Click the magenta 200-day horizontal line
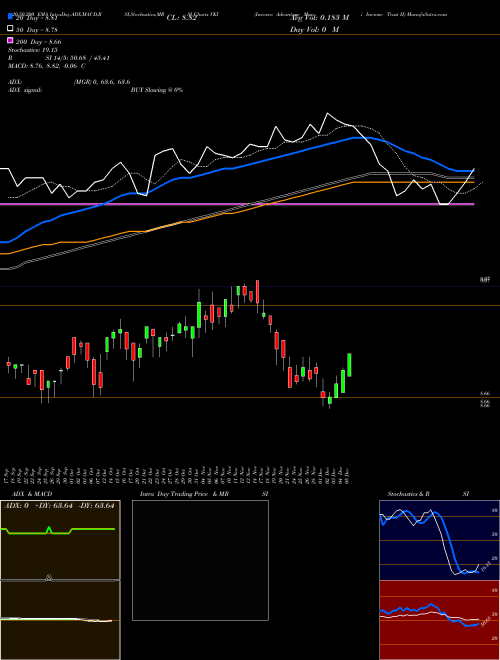The width and height of the screenshot is (500, 660). tap(237, 204)
